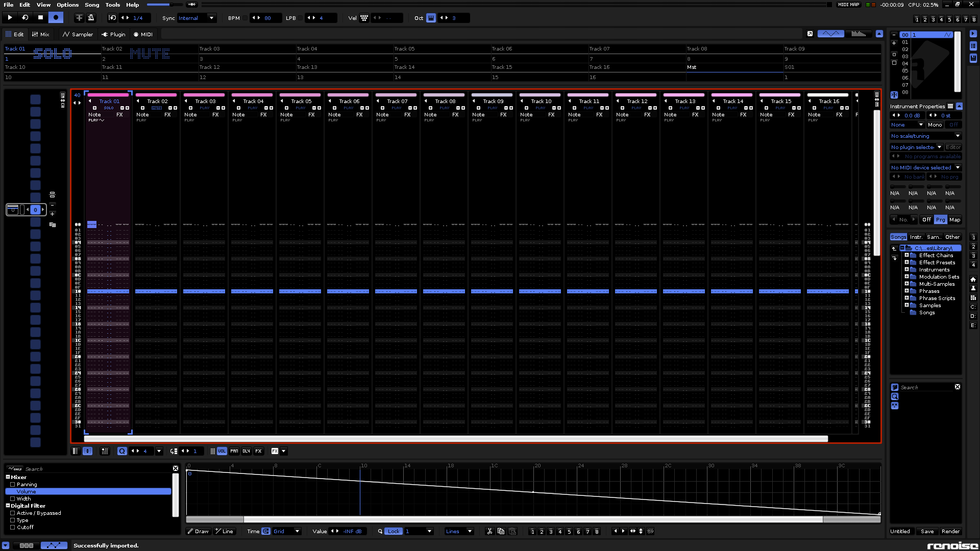
Task: Open the Sync Internal dropdown
Action: tap(197, 18)
